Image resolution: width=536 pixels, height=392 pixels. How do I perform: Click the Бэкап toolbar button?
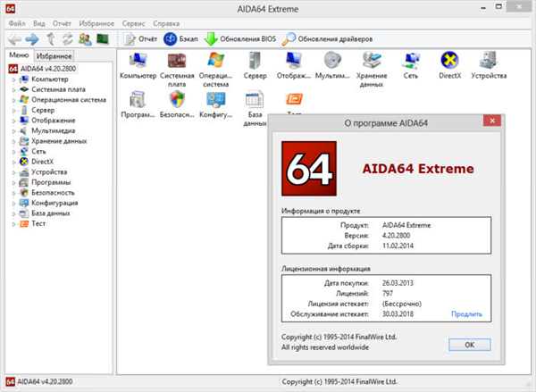[x=180, y=39]
